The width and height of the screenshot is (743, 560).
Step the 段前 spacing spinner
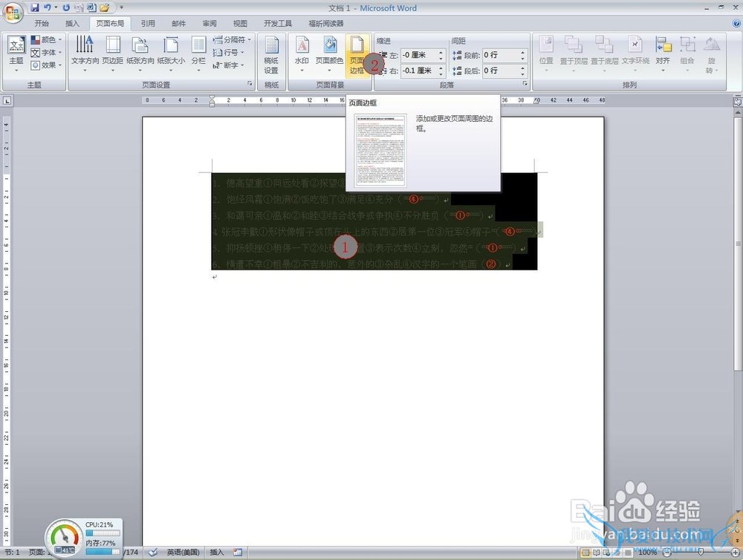523,55
